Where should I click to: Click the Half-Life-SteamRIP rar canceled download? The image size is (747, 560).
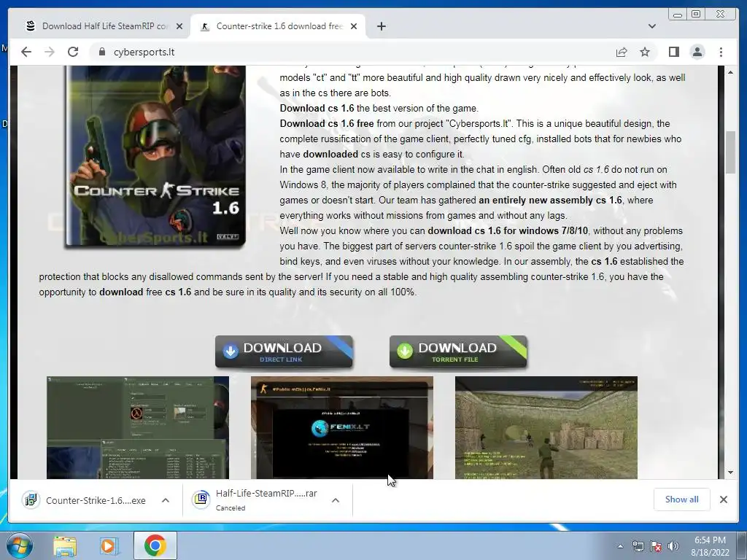pos(258,500)
